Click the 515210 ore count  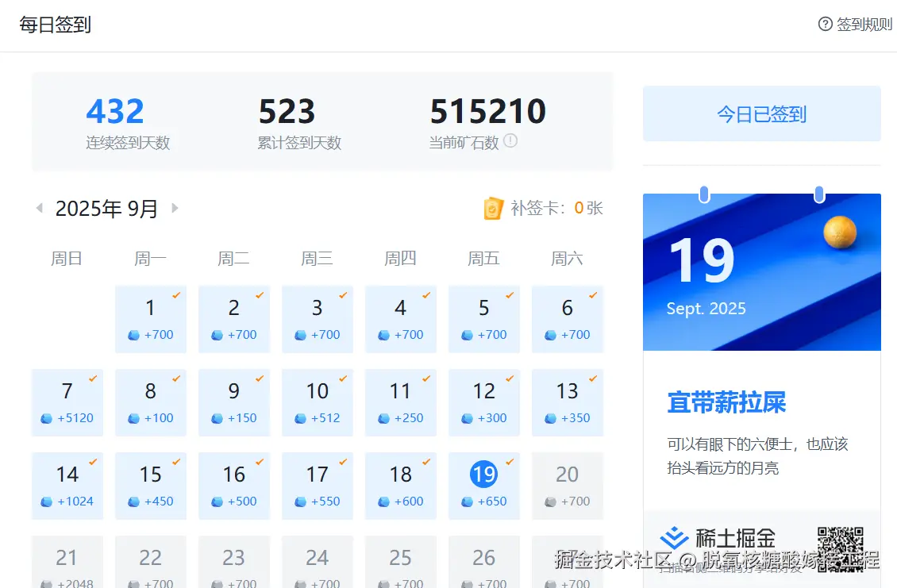click(487, 112)
